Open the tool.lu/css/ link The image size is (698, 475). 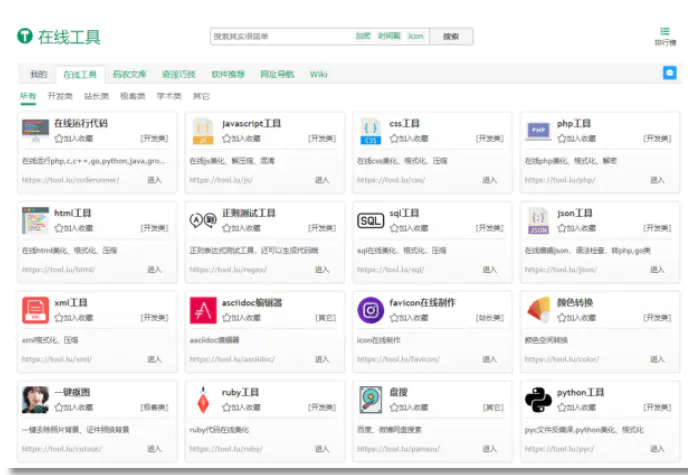[x=391, y=180]
